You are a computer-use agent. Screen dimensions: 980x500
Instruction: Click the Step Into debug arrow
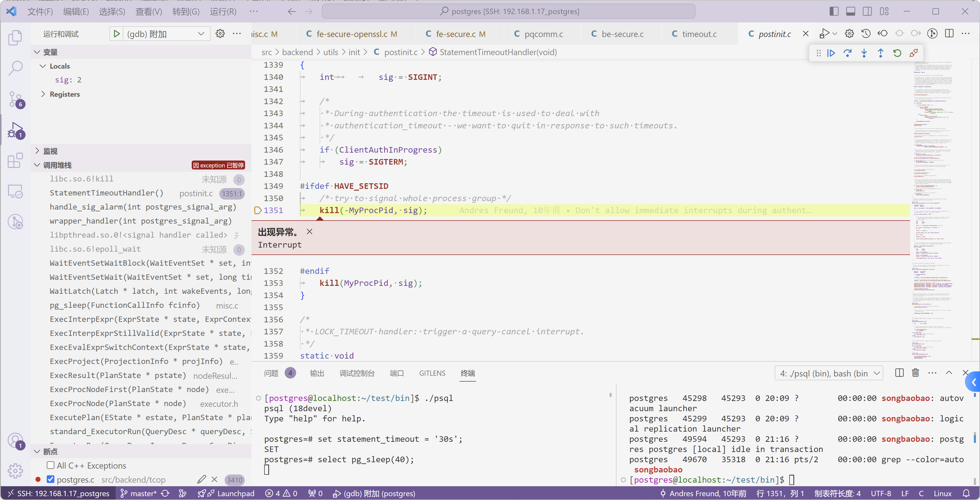864,53
